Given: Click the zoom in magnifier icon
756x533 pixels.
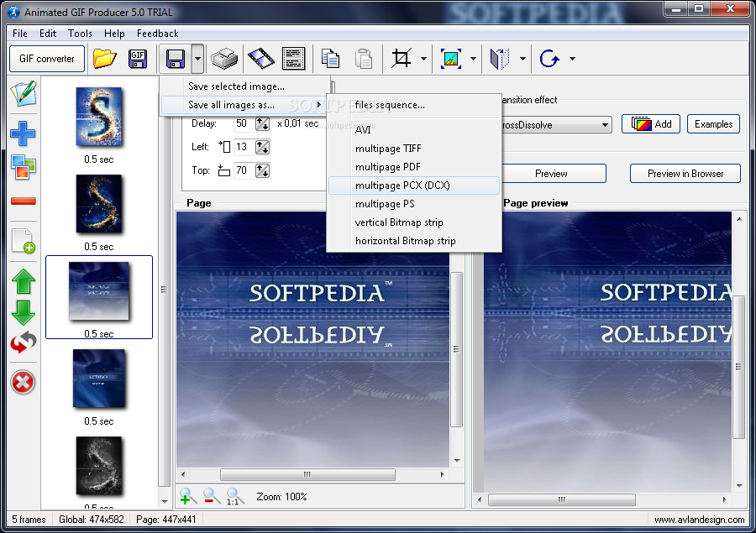Looking at the screenshot, I should (x=188, y=496).
